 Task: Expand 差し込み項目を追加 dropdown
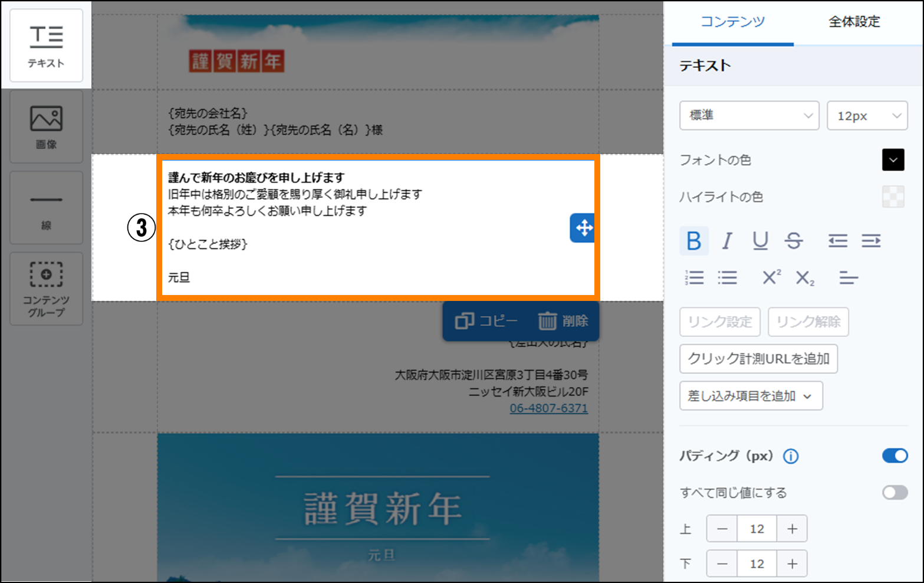[x=751, y=396]
